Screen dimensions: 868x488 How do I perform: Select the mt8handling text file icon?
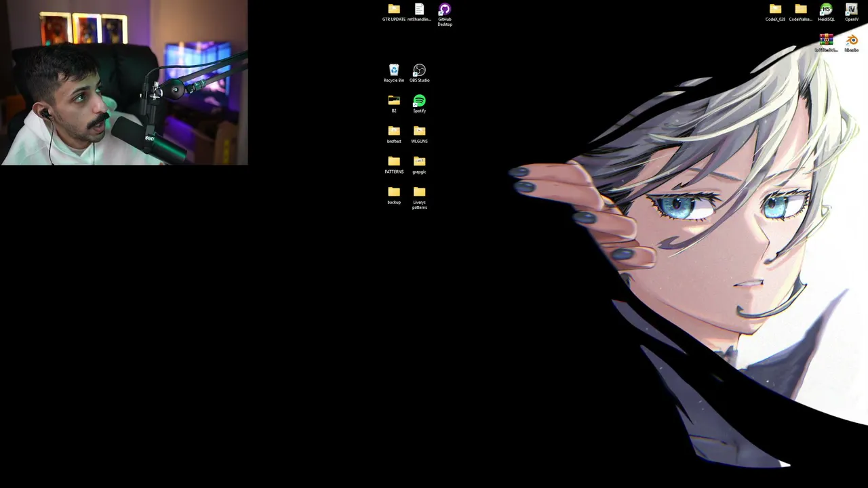pyautogui.click(x=419, y=9)
